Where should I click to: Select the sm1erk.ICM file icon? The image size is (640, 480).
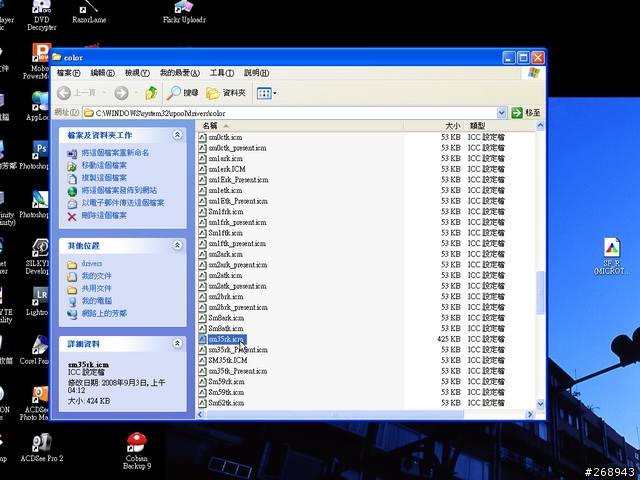(x=202, y=169)
